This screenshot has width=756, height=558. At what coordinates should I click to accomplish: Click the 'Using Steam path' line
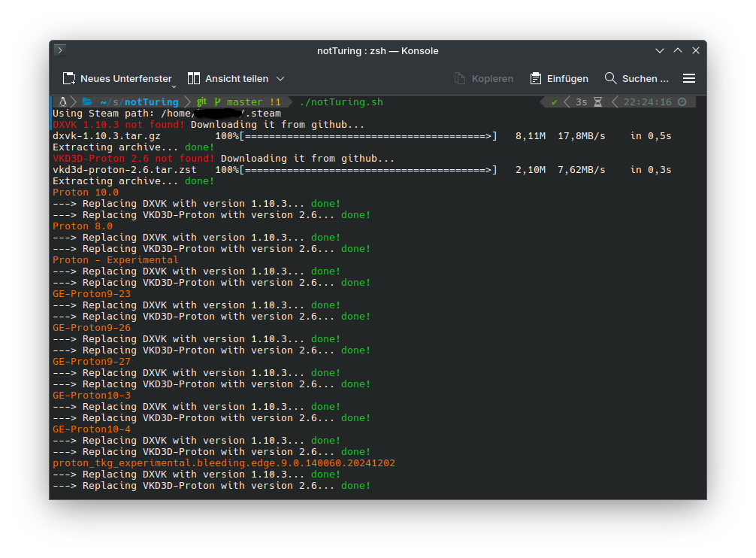(167, 114)
